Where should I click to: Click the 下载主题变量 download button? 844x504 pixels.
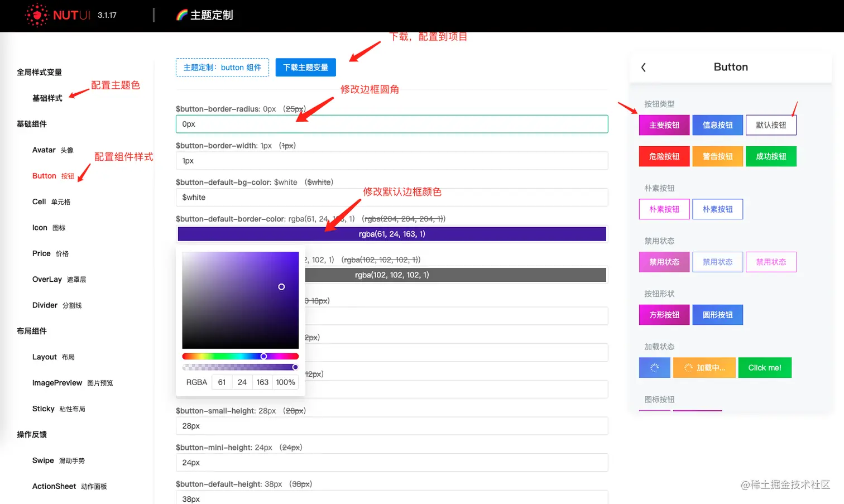(305, 67)
